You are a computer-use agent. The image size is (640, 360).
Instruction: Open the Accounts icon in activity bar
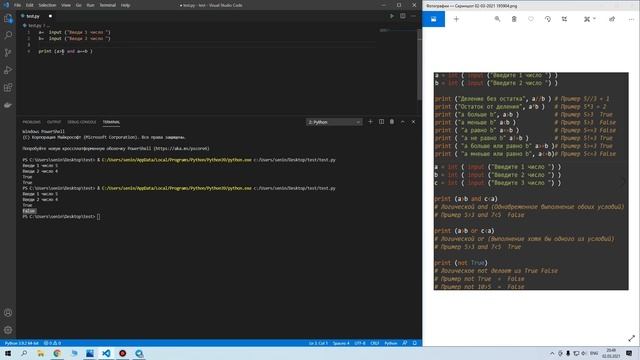(x=8, y=313)
